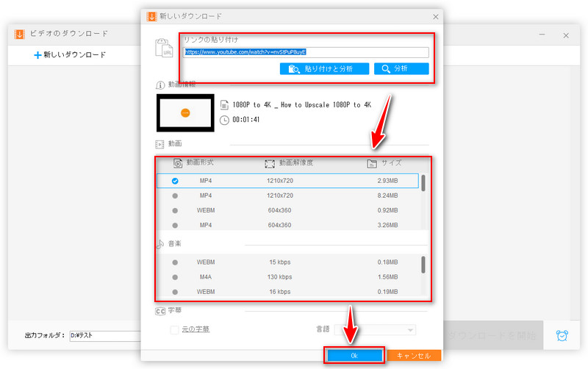Enable the original subtitles checkbox
The height and width of the screenshot is (369, 588).
pos(174,329)
